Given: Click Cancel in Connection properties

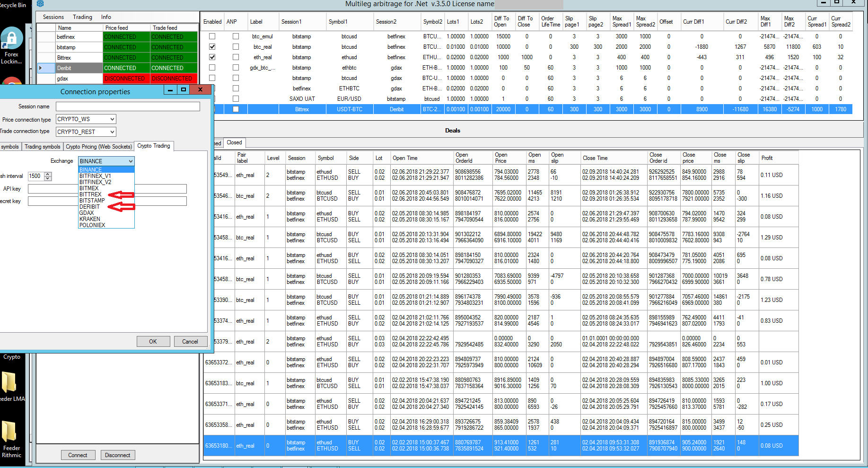Looking at the screenshot, I should (x=190, y=342).
